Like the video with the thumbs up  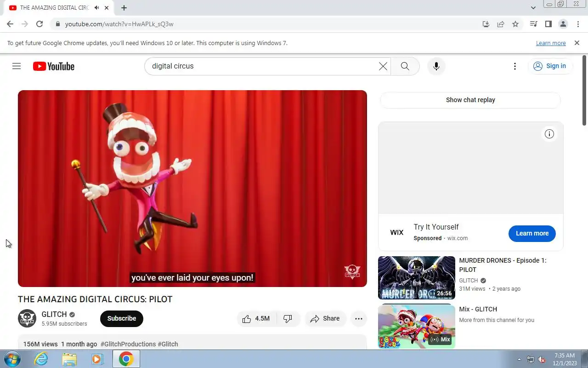pyautogui.click(x=256, y=318)
